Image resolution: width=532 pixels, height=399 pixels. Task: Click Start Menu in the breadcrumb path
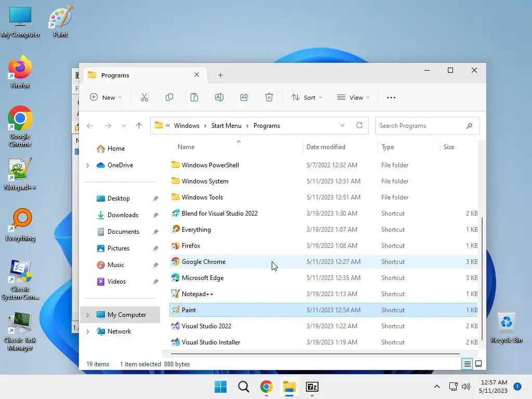[x=227, y=126]
